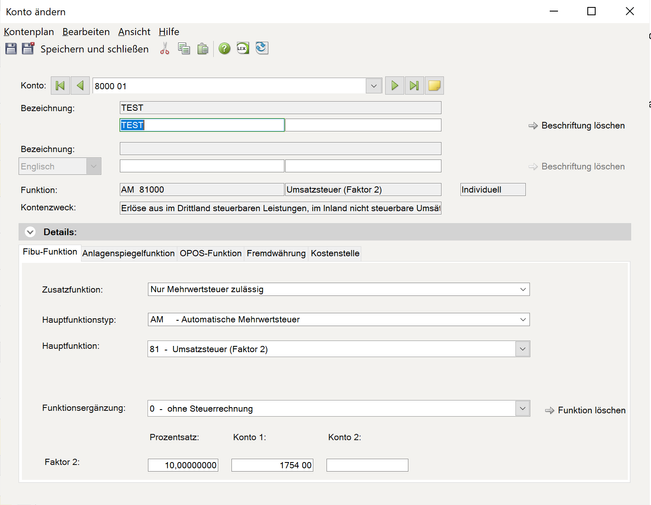Click the Individuell field

pyautogui.click(x=493, y=190)
